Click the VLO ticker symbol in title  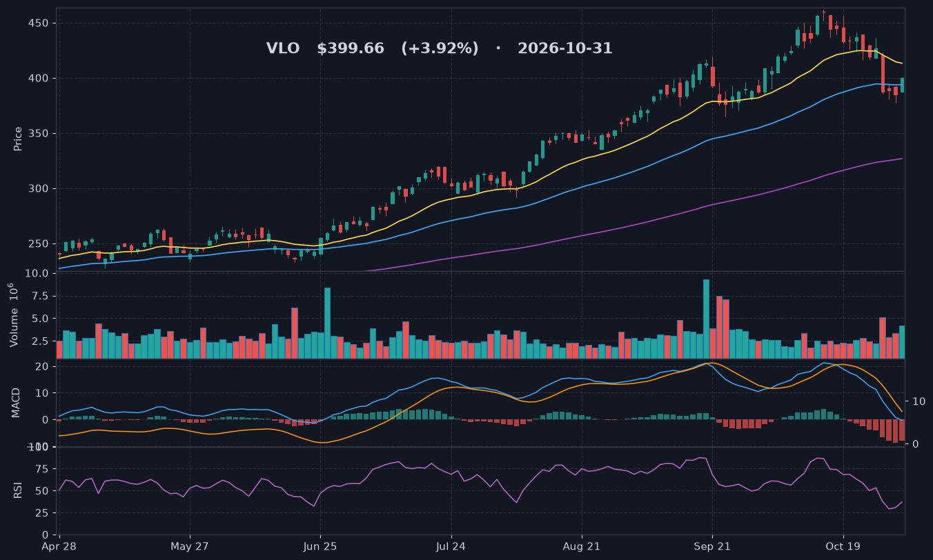283,49
